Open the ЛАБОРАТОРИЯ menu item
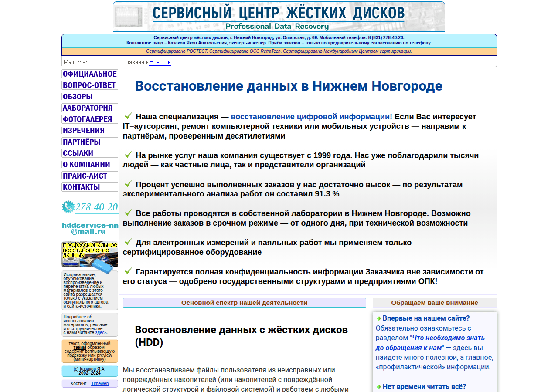 click(x=90, y=108)
